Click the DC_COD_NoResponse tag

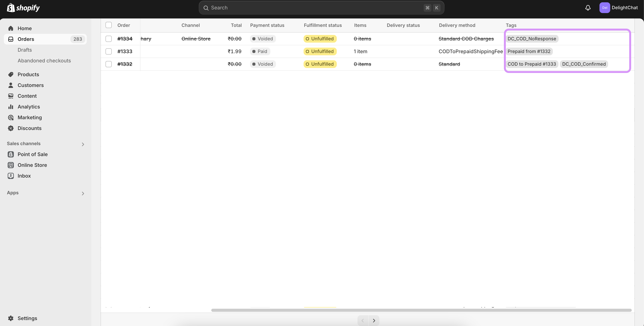pyautogui.click(x=532, y=39)
